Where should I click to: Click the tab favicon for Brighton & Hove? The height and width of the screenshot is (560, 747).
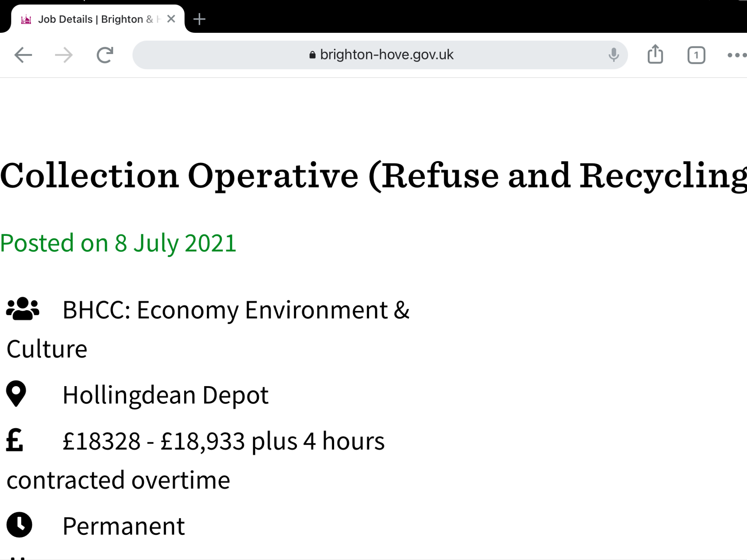click(26, 19)
